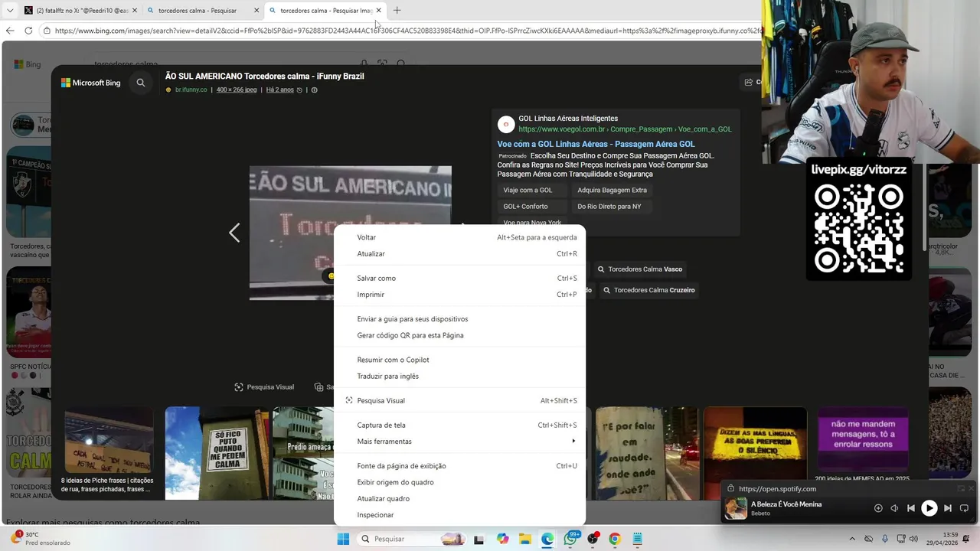Image resolution: width=980 pixels, height=551 pixels.
Task: Open DIZEM AS MÁS LÍNGUAS thumbnail
Action: coord(755,452)
